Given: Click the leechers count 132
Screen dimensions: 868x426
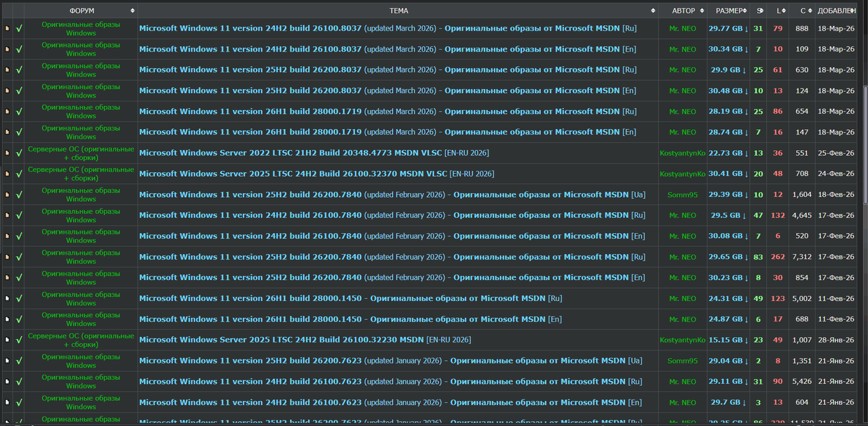Looking at the screenshot, I should tap(778, 215).
